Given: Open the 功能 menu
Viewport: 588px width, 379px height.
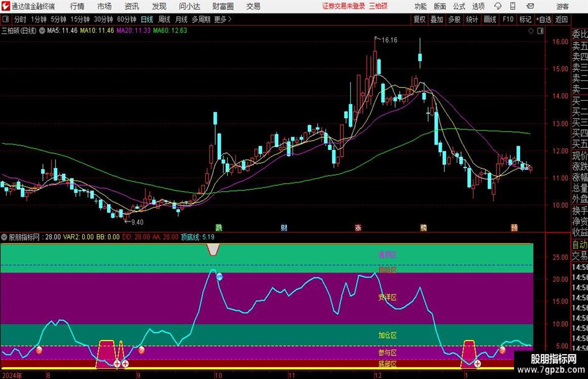Looking at the screenshot, I should coord(421,6).
